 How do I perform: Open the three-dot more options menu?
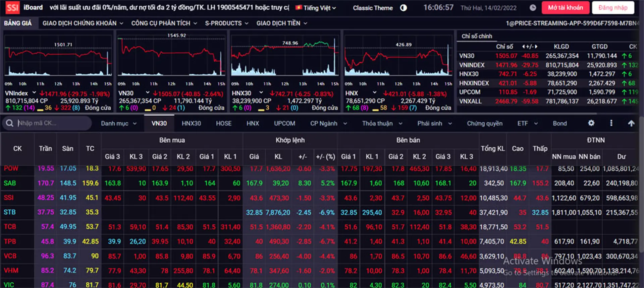(x=611, y=123)
